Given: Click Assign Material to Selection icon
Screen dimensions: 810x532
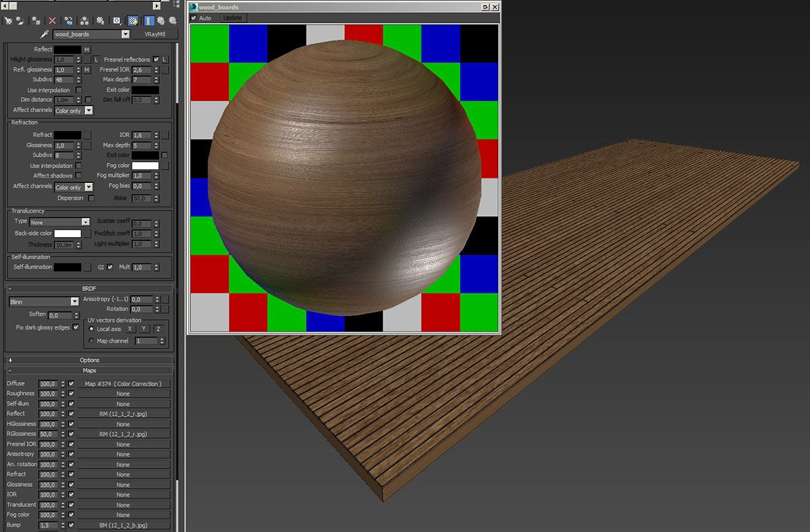Looking at the screenshot, I should pos(36,21).
